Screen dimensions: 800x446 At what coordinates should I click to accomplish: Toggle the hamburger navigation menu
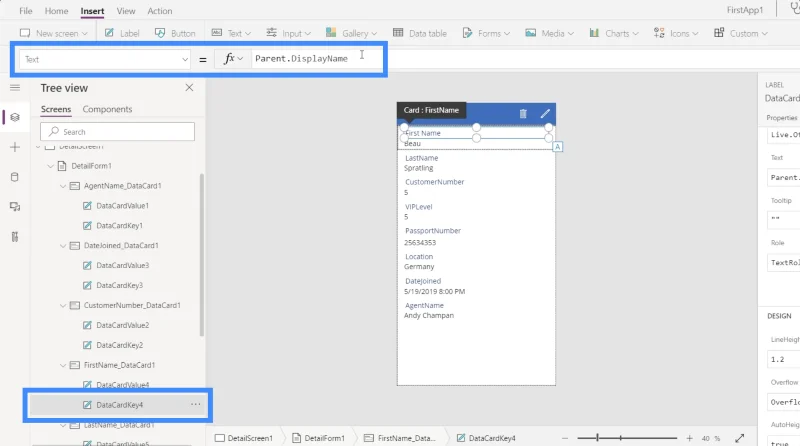[15, 88]
